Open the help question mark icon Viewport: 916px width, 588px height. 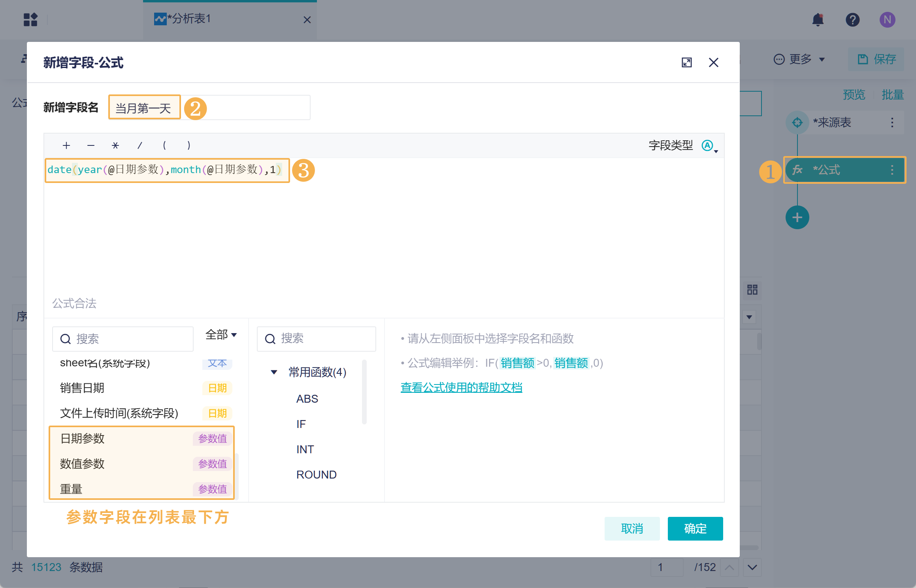(852, 19)
